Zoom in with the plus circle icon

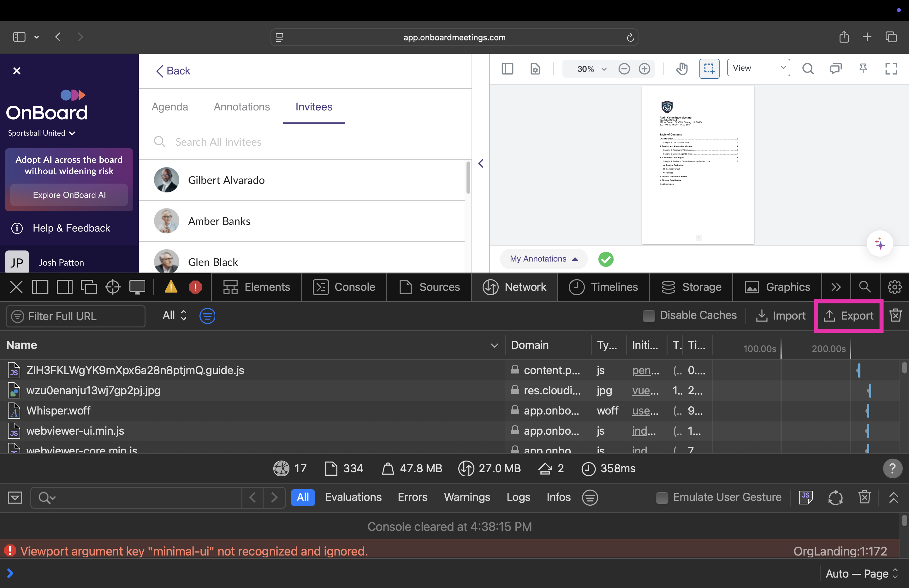click(644, 69)
